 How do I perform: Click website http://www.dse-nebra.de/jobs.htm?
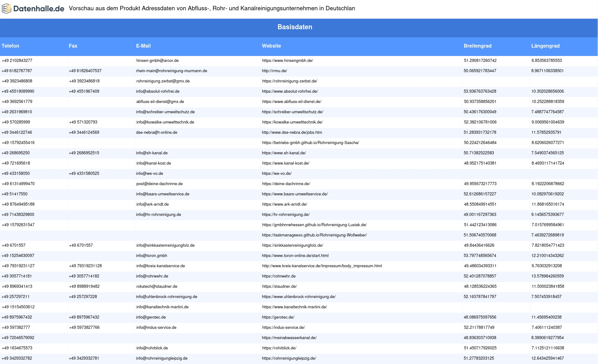pos(292,133)
